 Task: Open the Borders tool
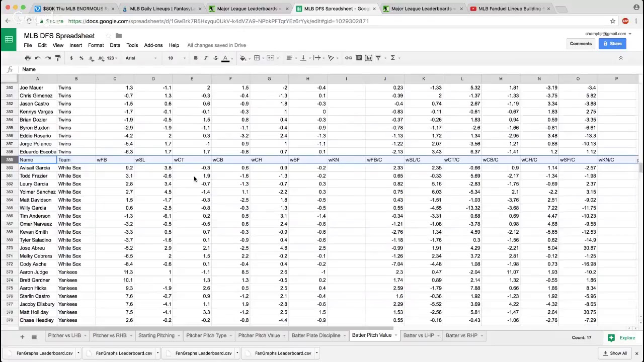[257, 58]
